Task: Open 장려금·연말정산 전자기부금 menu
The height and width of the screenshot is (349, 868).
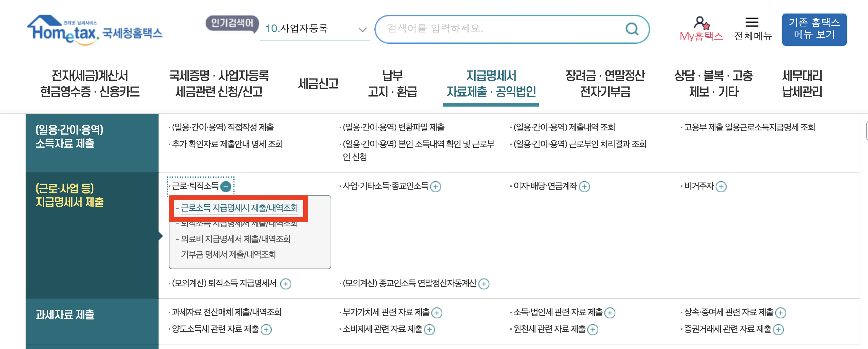Action: 605,84
